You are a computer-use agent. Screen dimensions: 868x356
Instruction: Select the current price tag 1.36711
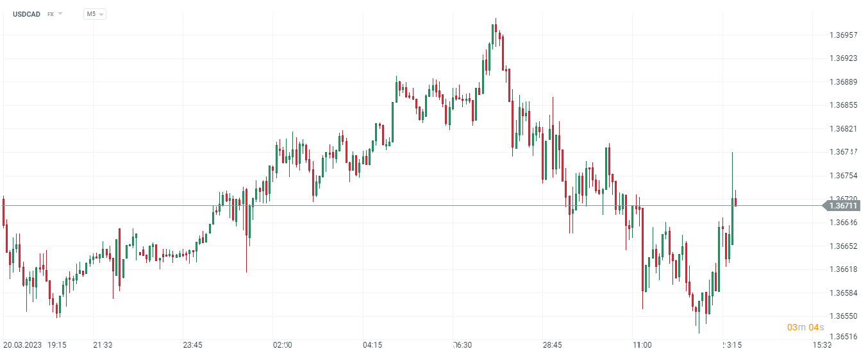tap(842, 206)
